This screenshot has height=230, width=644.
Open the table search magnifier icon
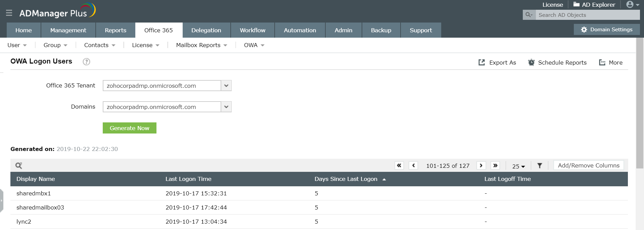19,165
